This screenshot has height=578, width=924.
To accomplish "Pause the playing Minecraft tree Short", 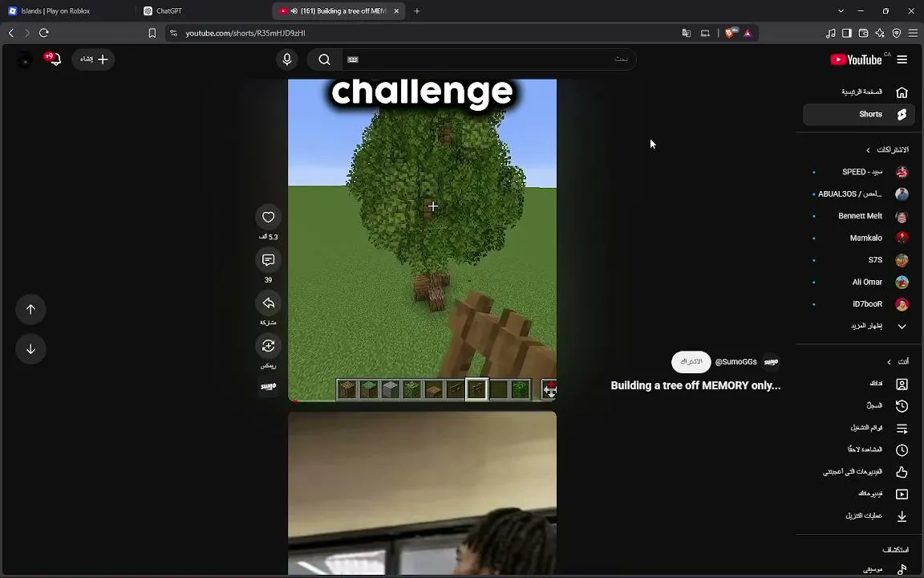I will click(x=422, y=240).
